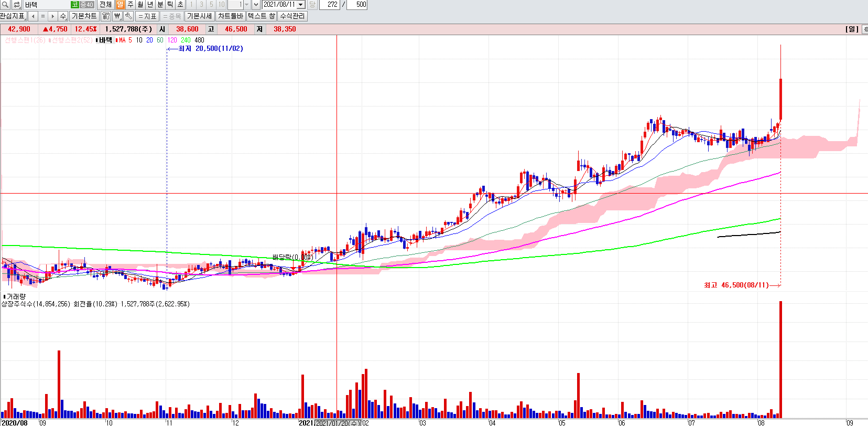
Task: Open the wrench settings icon
Action: pos(128,16)
